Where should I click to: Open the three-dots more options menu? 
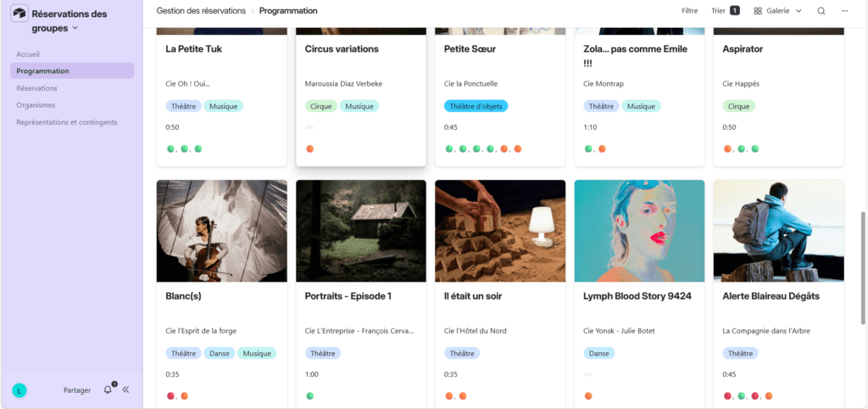[x=844, y=11]
